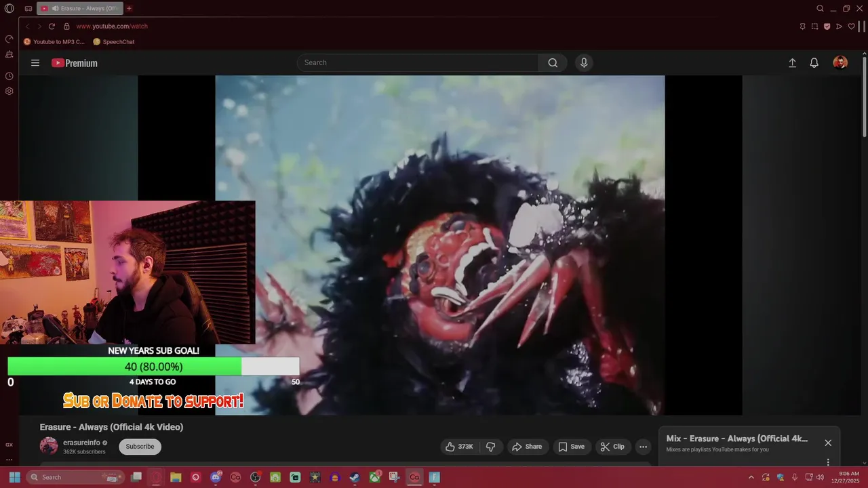The height and width of the screenshot is (488, 868).
Task: Open Task View on taskbar
Action: [136, 477]
